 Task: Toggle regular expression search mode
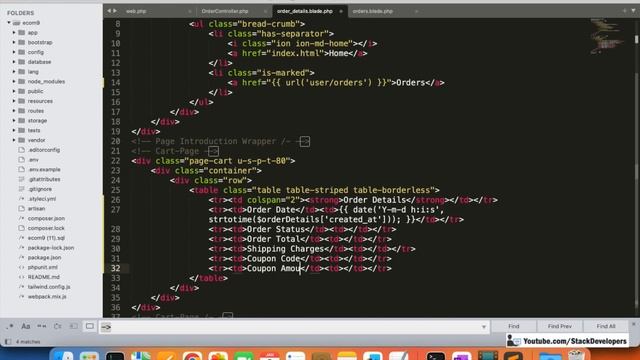(10, 326)
